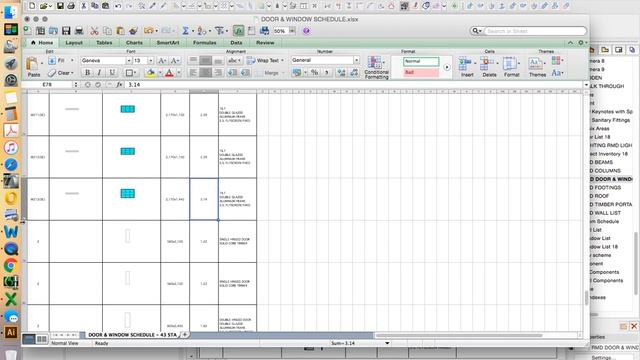Click the fill color paint bucket
640x360 pixels.
(x=150, y=73)
